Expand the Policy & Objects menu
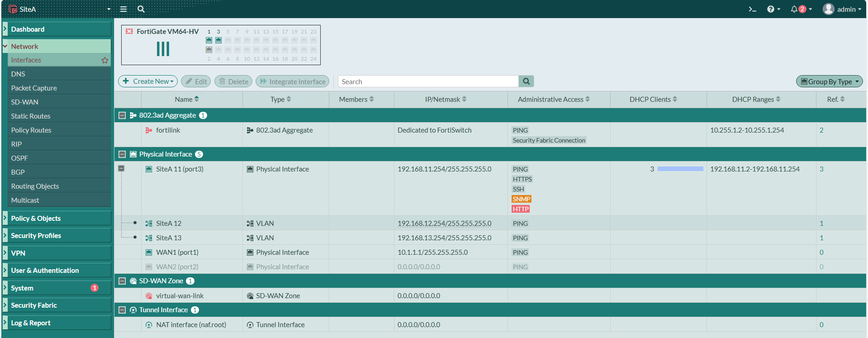 click(x=57, y=219)
